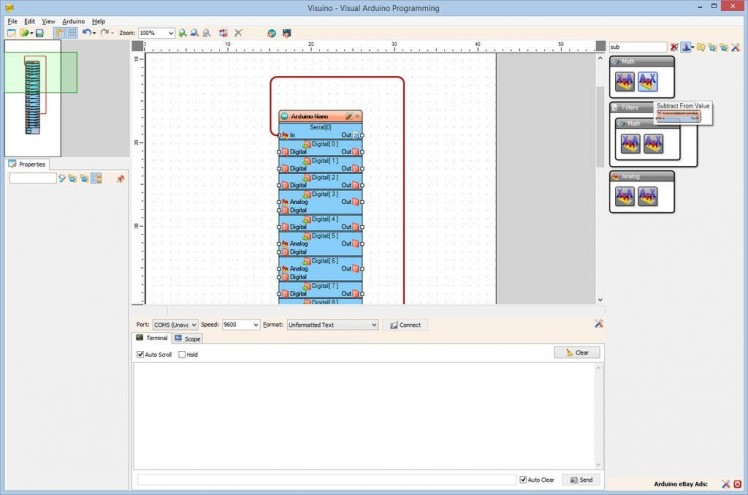748x495 pixels.
Task: Click the red X delete toolbar icon
Action: [x=238, y=33]
